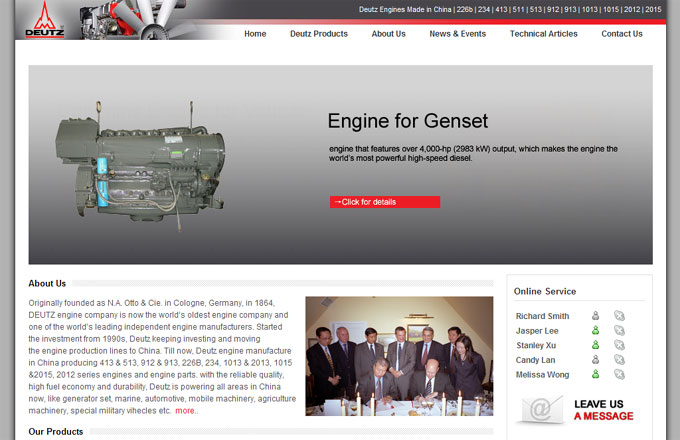Click Stanley Xu's green person icon
The width and height of the screenshot is (680, 440).
(595, 345)
